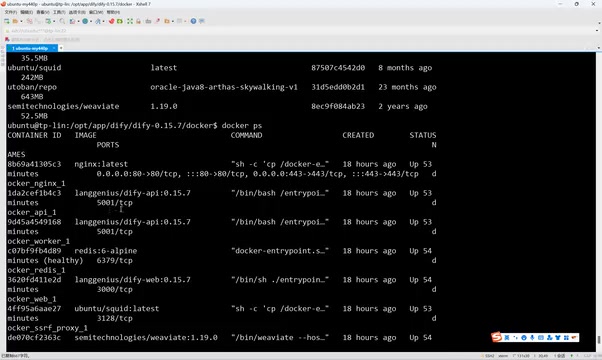Click the orange folder toolbar icon

point(167,21)
